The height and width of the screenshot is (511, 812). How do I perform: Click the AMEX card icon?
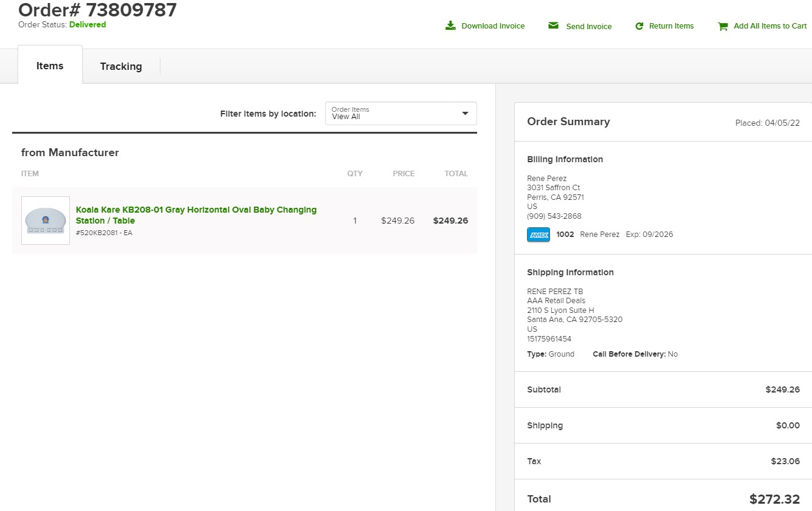[x=538, y=235]
